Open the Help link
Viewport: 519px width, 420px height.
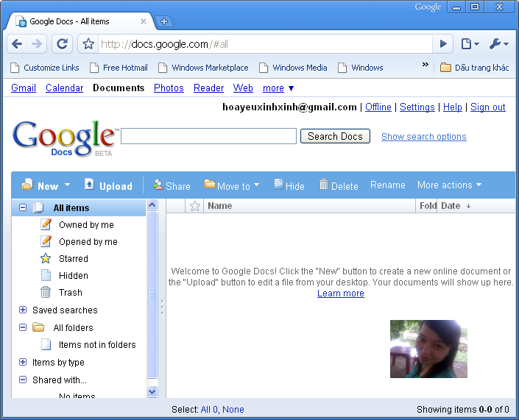point(453,107)
